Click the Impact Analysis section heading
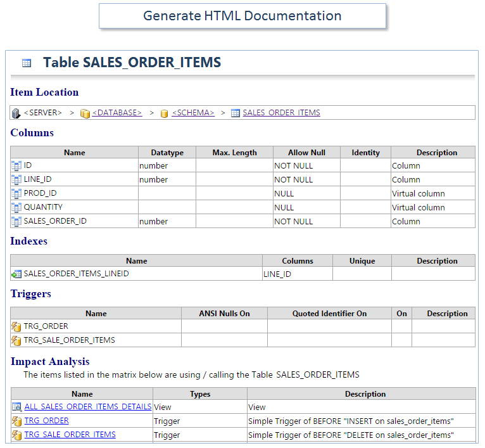Viewport: 485px width, 448px height. click(x=50, y=362)
